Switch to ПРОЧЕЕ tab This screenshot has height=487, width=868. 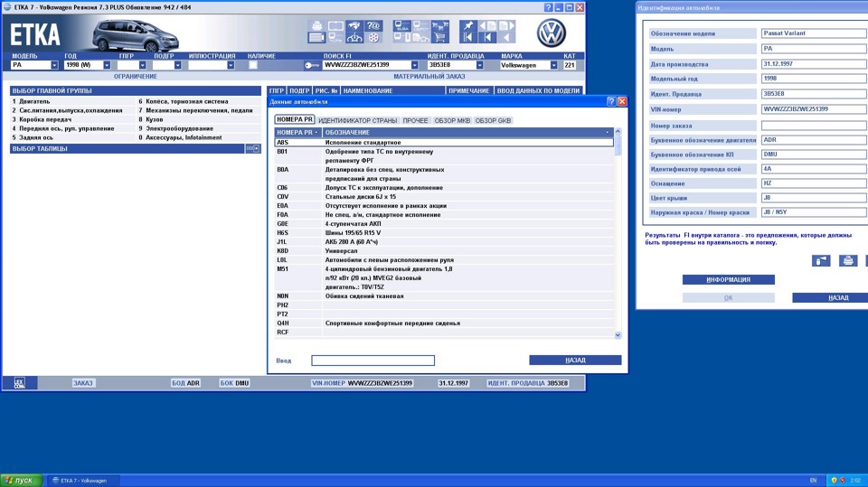click(415, 120)
